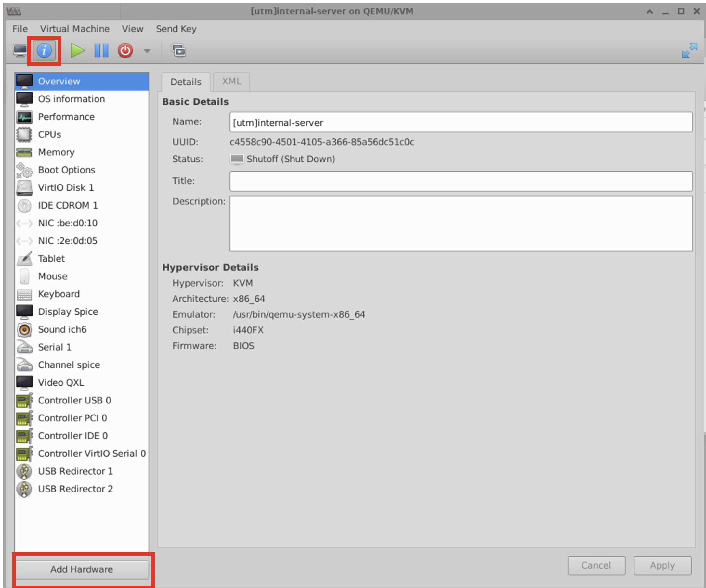The image size is (706, 588).
Task: Switch to the XML tab
Action: click(231, 82)
